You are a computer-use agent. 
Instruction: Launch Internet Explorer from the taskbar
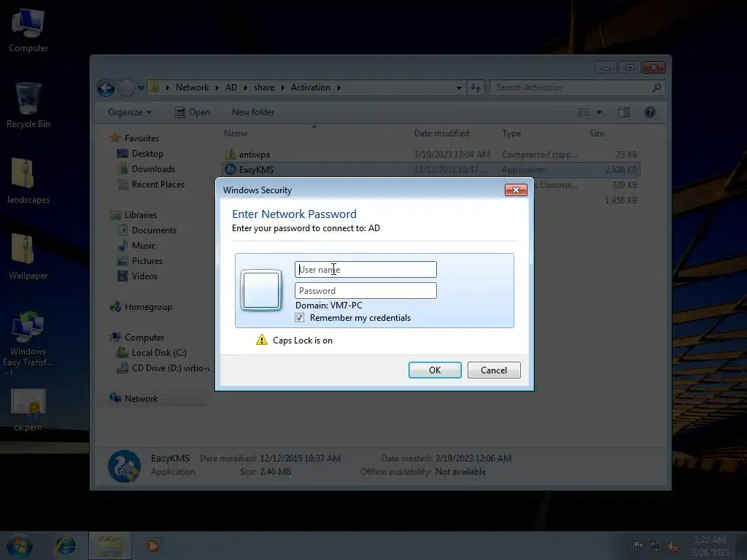pos(65,545)
